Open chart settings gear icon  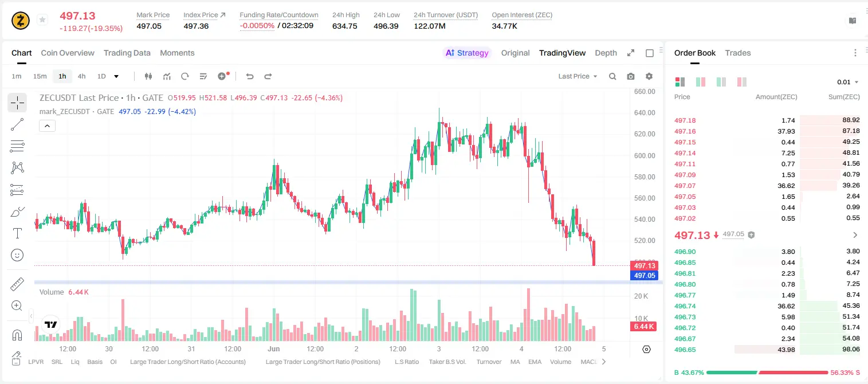(649, 76)
